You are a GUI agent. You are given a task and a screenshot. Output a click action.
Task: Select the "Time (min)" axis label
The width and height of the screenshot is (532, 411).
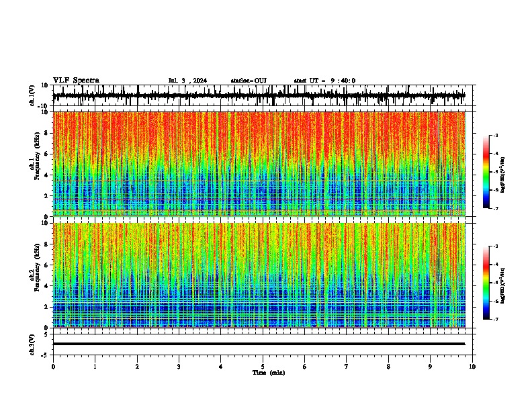click(269, 373)
